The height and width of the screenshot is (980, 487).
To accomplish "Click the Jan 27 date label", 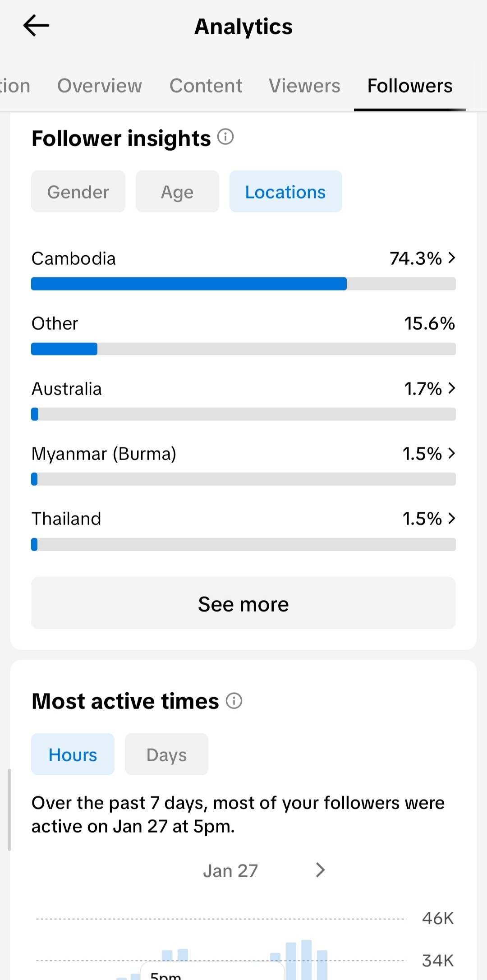I will tap(230, 871).
